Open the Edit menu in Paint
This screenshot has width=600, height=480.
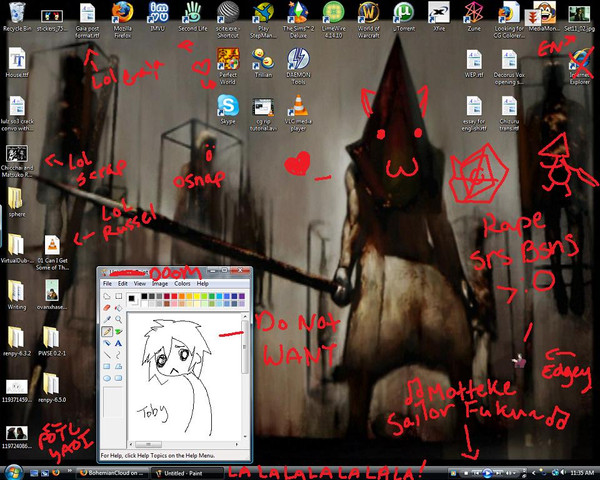[123, 284]
